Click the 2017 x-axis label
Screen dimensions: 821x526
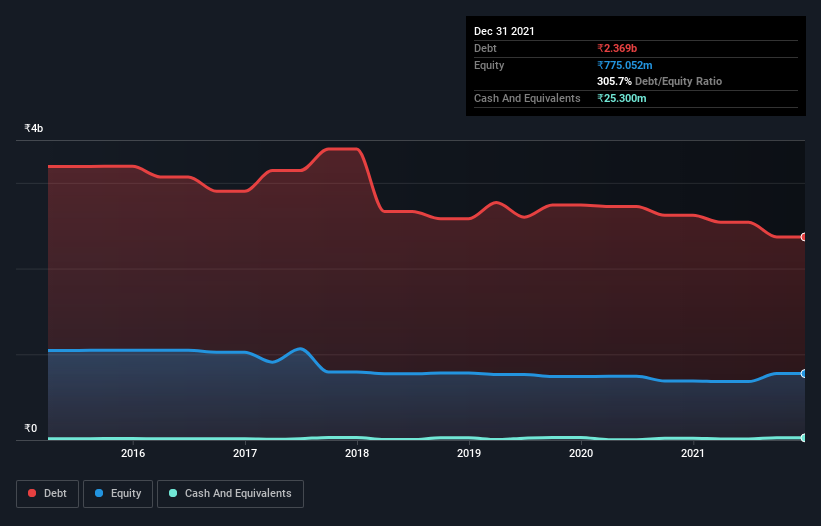tap(245, 453)
